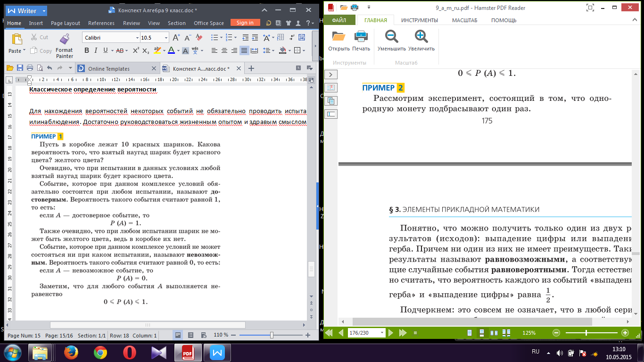644x362 pixels.
Task: Add new document tab with plus
Action: [x=251, y=68]
